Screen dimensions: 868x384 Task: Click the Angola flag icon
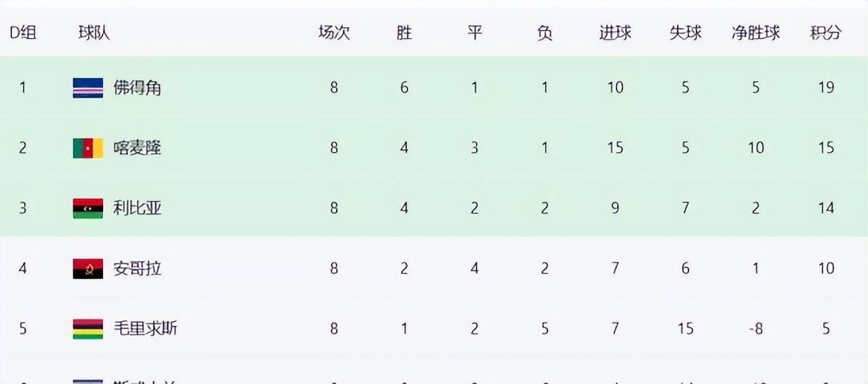pyautogui.click(x=88, y=269)
